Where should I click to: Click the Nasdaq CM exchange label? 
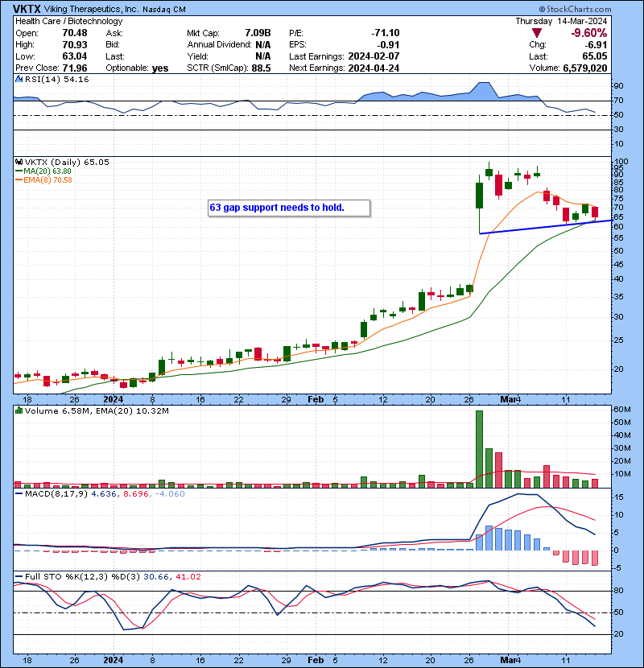pos(164,10)
